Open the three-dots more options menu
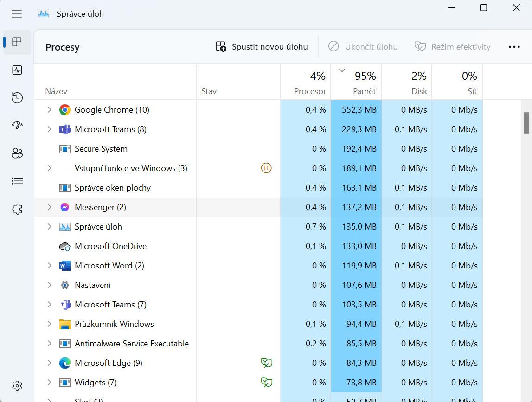532x402 pixels. 514,47
